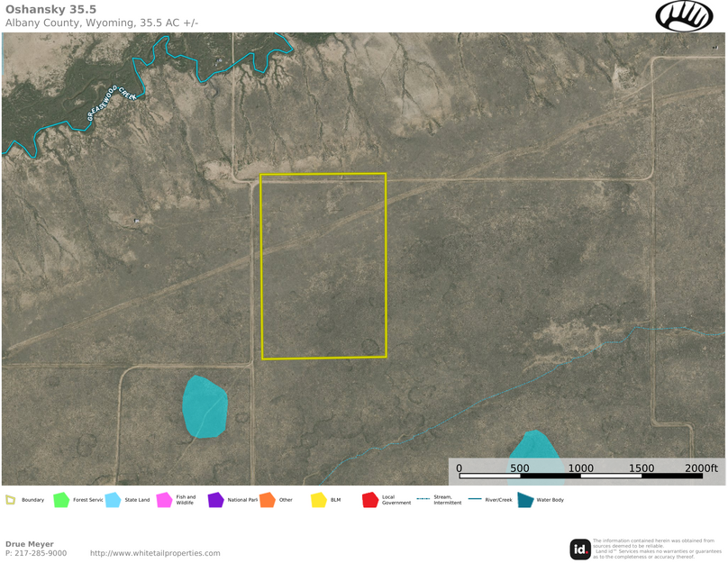This screenshot has width=728, height=563.
Task: Click inside the yellow property boundary rectangle
Action: (x=323, y=267)
